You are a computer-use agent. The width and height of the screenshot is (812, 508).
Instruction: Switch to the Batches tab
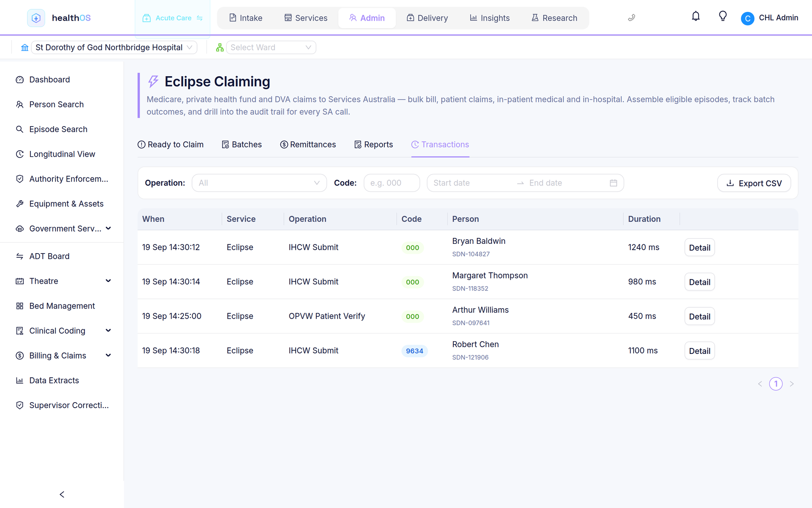tap(242, 144)
